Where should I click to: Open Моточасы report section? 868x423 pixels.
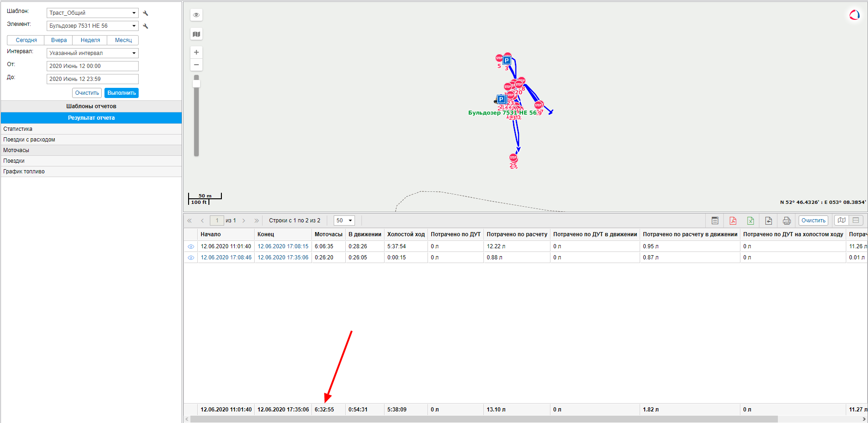pyautogui.click(x=91, y=150)
